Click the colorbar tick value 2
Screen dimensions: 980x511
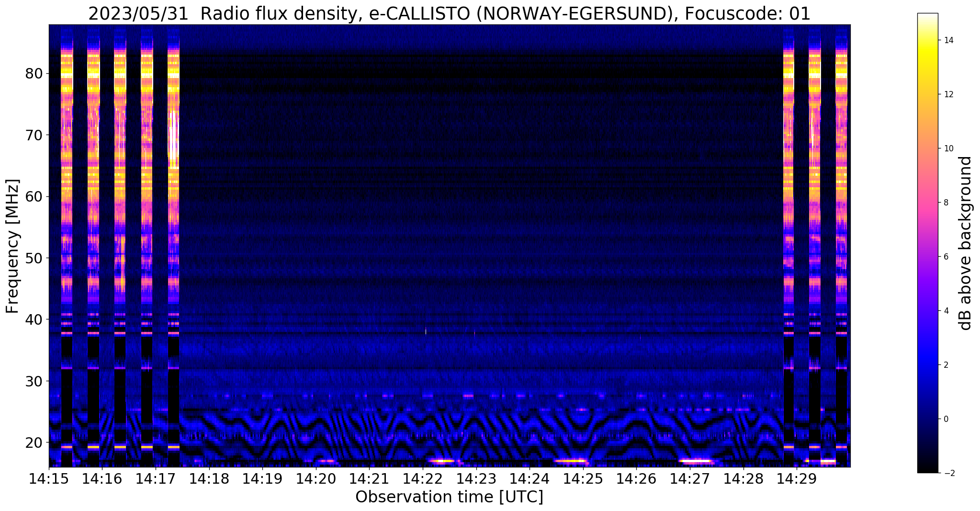click(945, 365)
